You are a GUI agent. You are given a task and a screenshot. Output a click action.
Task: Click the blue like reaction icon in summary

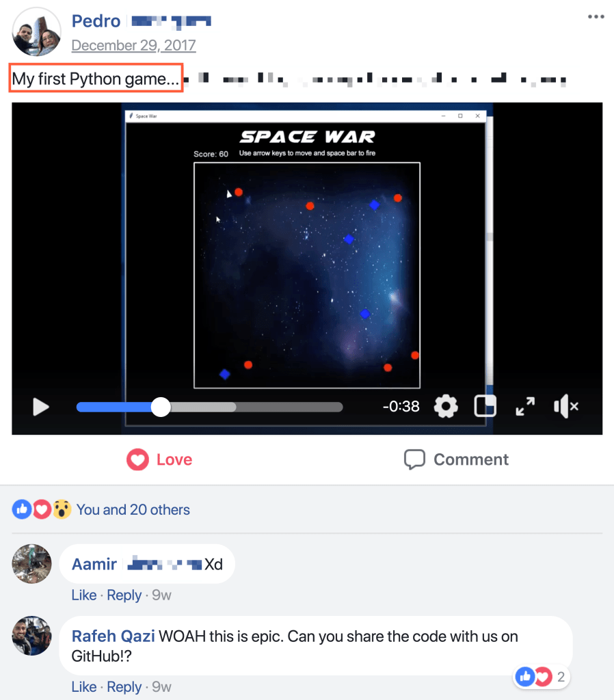tap(21, 509)
